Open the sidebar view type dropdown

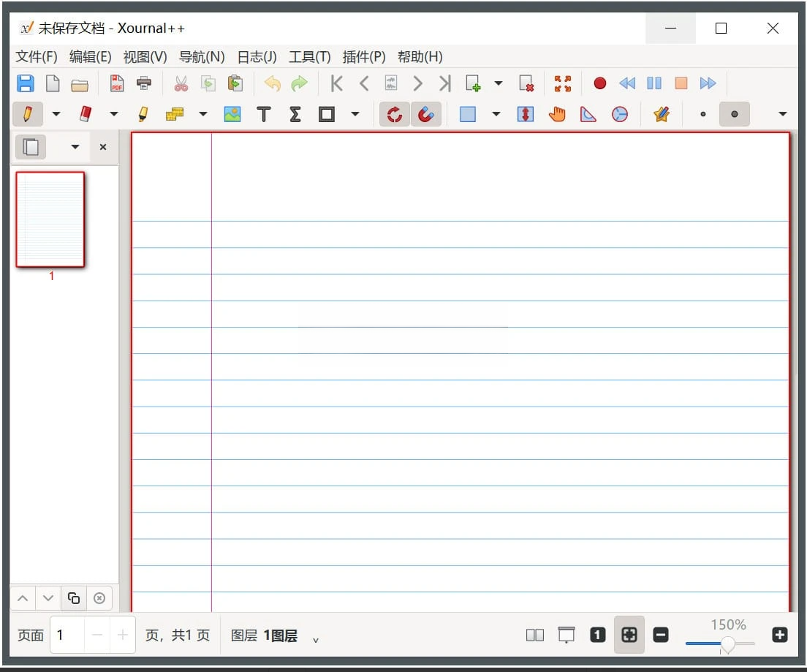75,147
